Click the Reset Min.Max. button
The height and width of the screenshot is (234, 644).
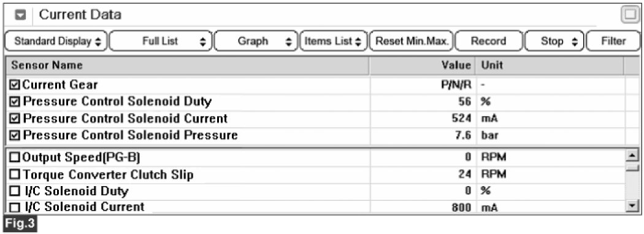pyautogui.click(x=411, y=41)
